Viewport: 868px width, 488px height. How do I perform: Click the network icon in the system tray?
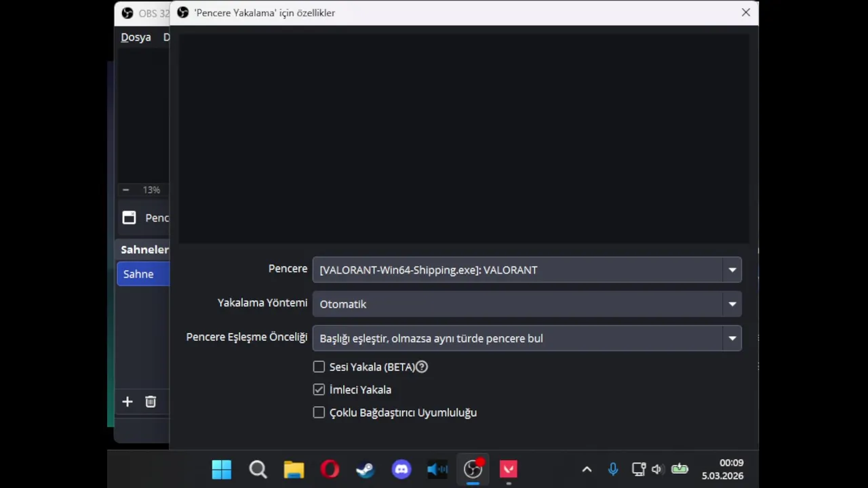[638, 469]
